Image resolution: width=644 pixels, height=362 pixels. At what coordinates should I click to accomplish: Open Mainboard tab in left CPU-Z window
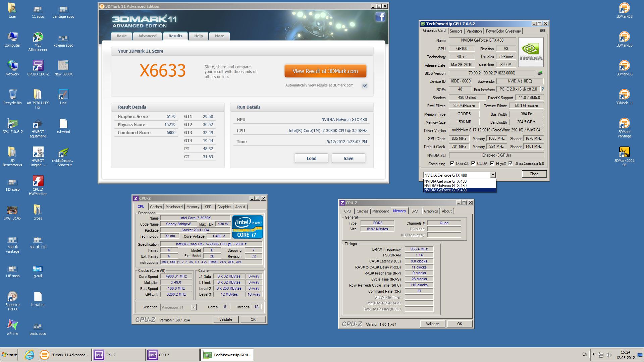tap(174, 207)
